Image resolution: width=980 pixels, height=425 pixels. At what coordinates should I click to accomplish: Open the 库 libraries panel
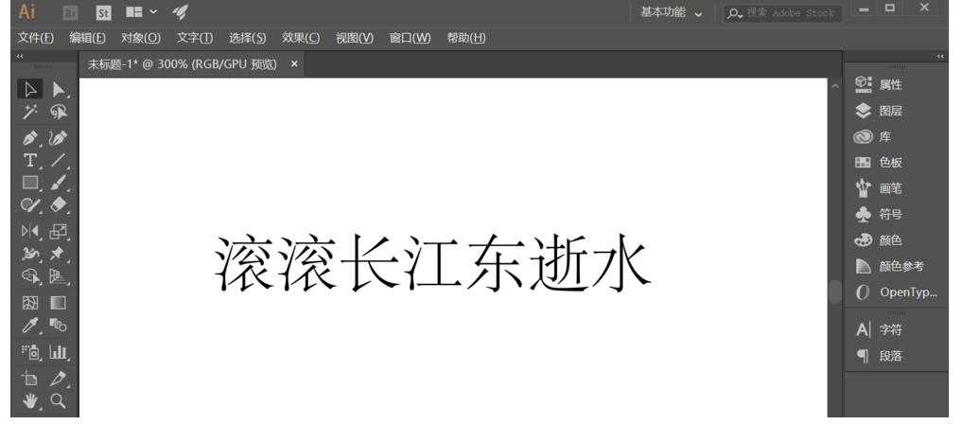point(874,137)
